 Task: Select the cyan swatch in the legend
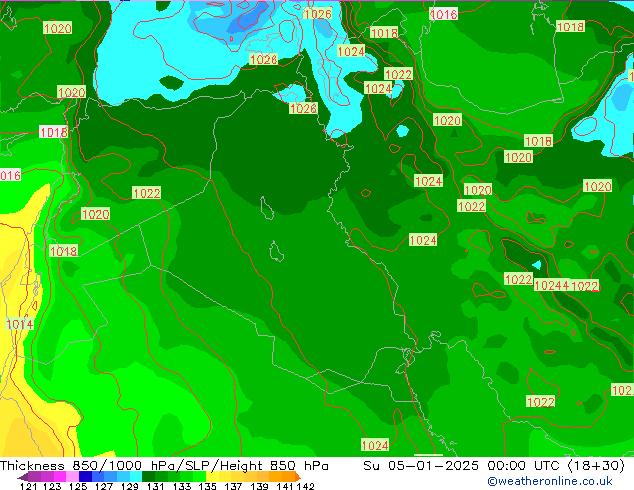(x=136, y=477)
